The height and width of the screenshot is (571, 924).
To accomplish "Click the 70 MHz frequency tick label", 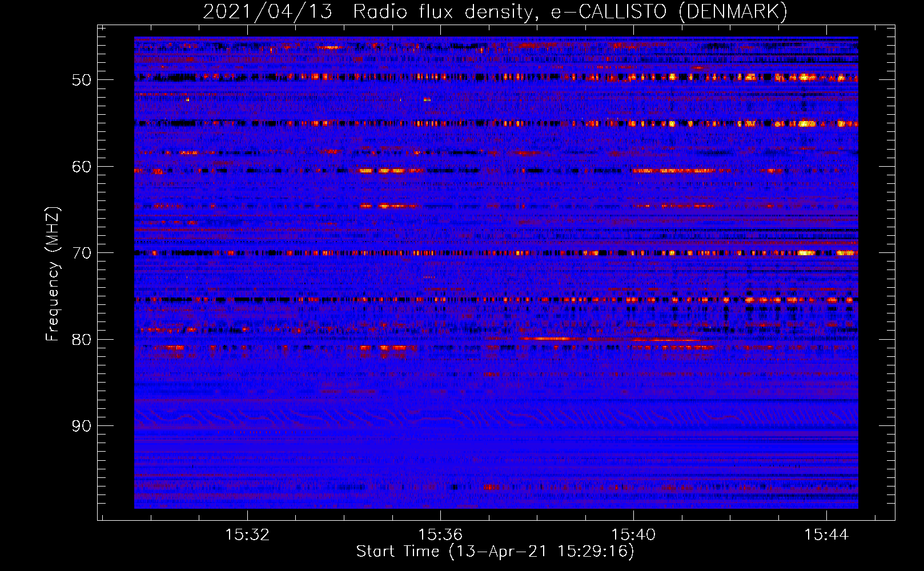I will [82, 253].
